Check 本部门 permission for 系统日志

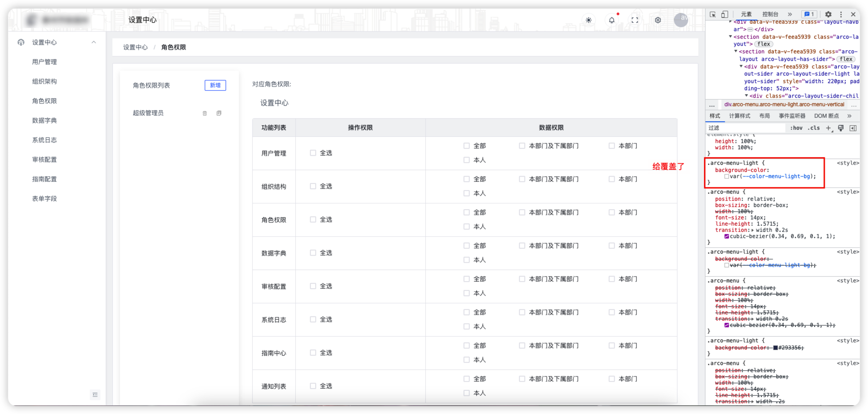point(611,312)
